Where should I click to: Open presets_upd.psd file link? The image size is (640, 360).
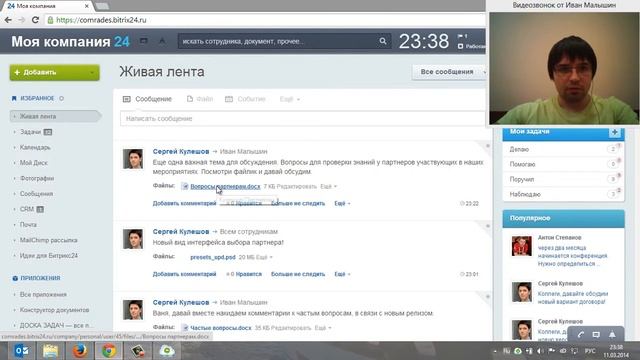[x=213, y=257]
